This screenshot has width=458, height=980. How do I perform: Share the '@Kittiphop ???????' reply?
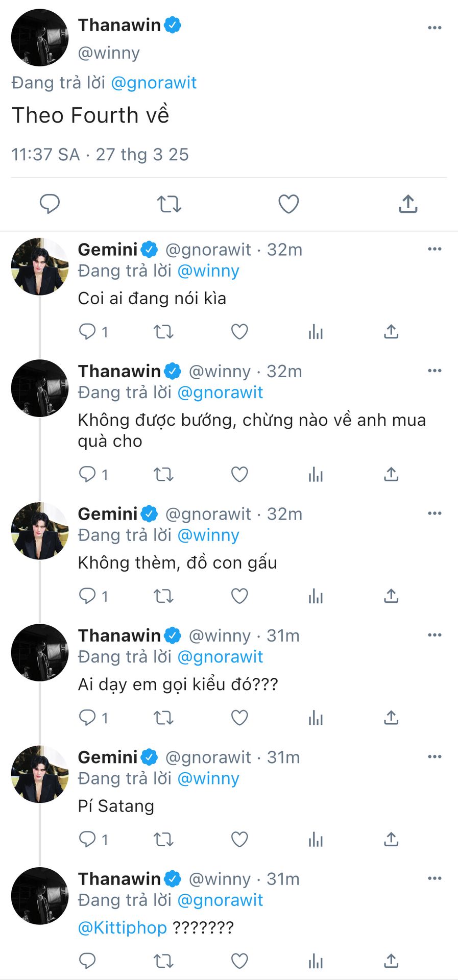click(x=391, y=961)
